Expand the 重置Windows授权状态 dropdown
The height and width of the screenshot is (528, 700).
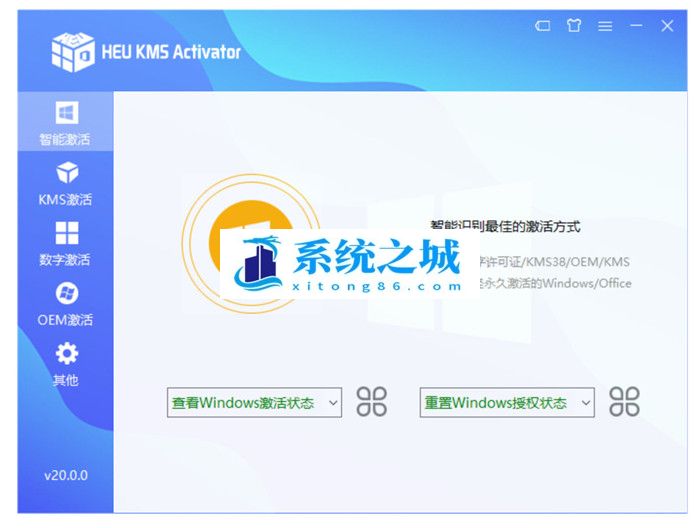[x=507, y=403]
